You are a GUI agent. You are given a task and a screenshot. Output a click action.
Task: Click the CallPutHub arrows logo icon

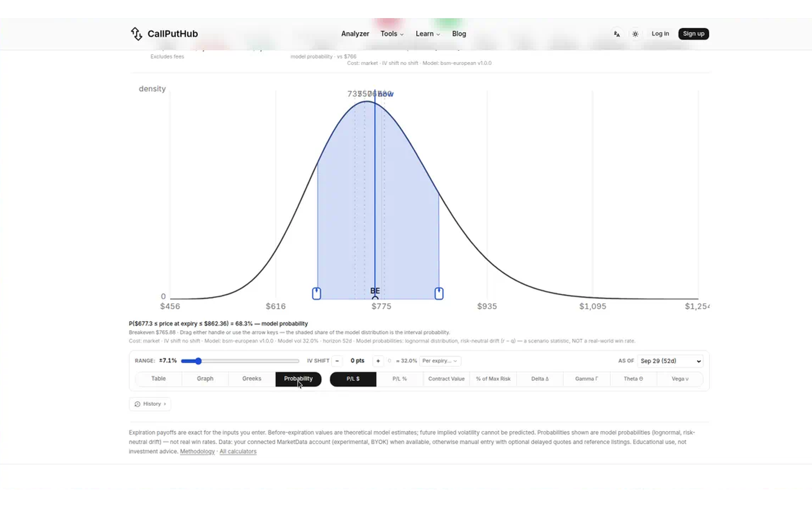(136, 34)
